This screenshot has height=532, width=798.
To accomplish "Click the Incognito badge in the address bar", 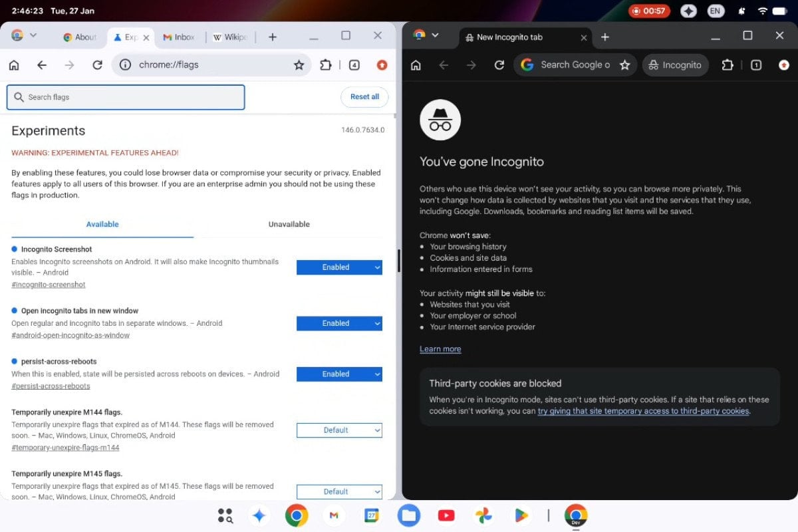I will pyautogui.click(x=675, y=65).
